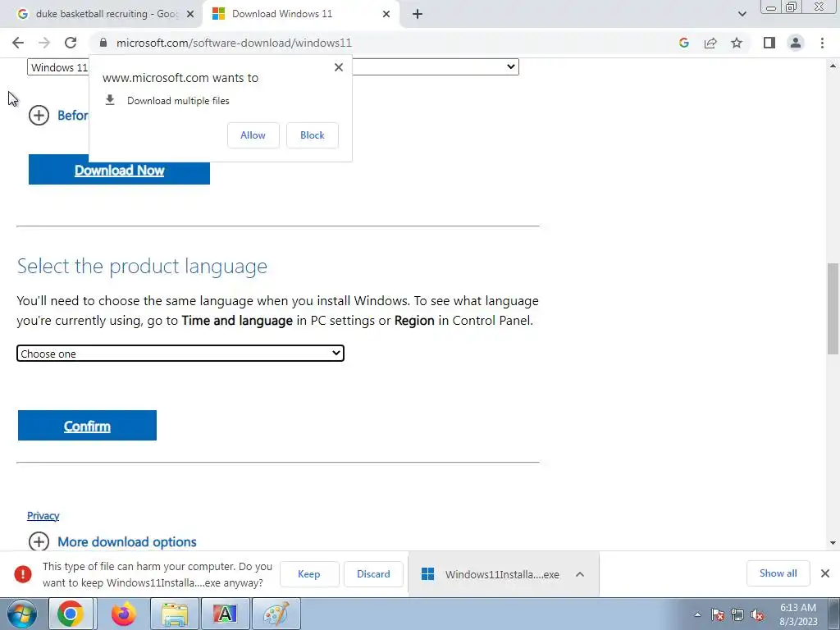Image resolution: width=840 pixels, height=630 pixels.
Task: Click the address bar URL
Action: click(234, 43)
